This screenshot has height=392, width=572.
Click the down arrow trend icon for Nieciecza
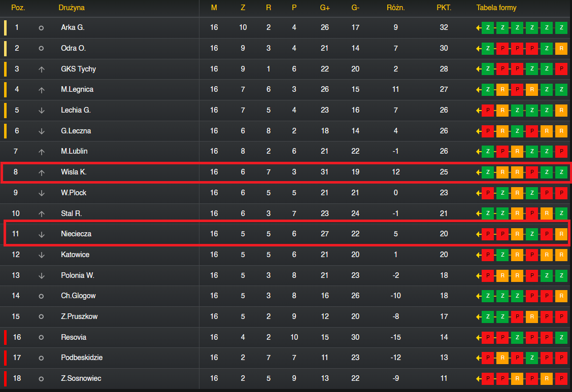click(42, 234)
